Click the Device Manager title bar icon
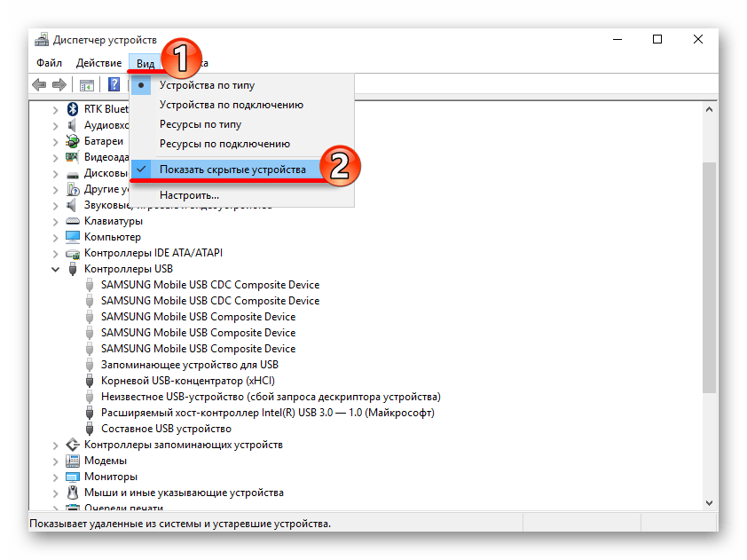The height and width of the screenshot is (560, 747). point(42,40)
